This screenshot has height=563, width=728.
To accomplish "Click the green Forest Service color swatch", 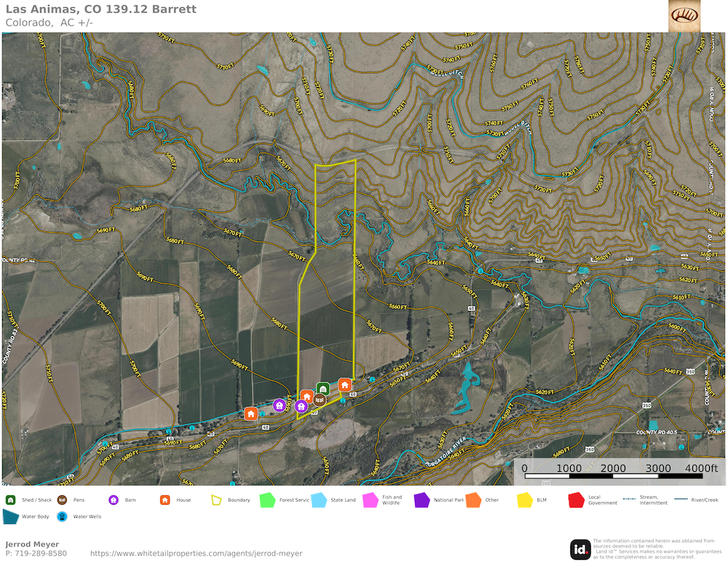I will coord(268,500).
